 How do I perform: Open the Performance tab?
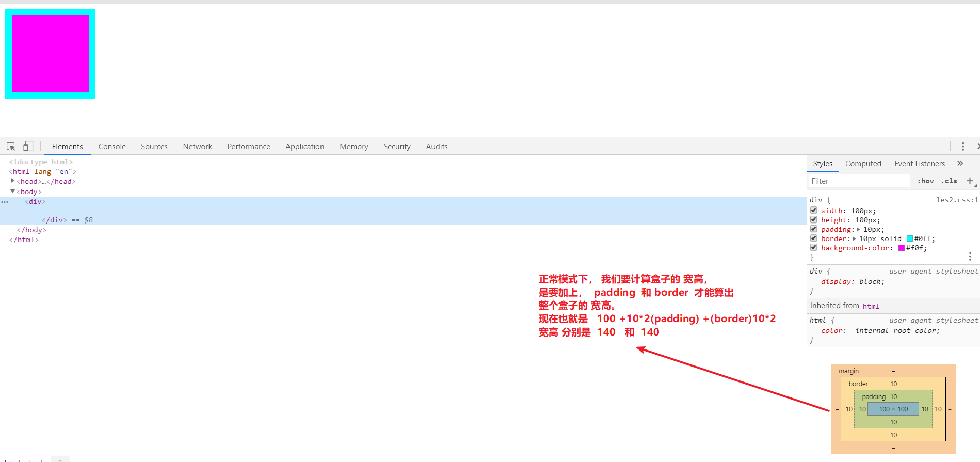249,147
